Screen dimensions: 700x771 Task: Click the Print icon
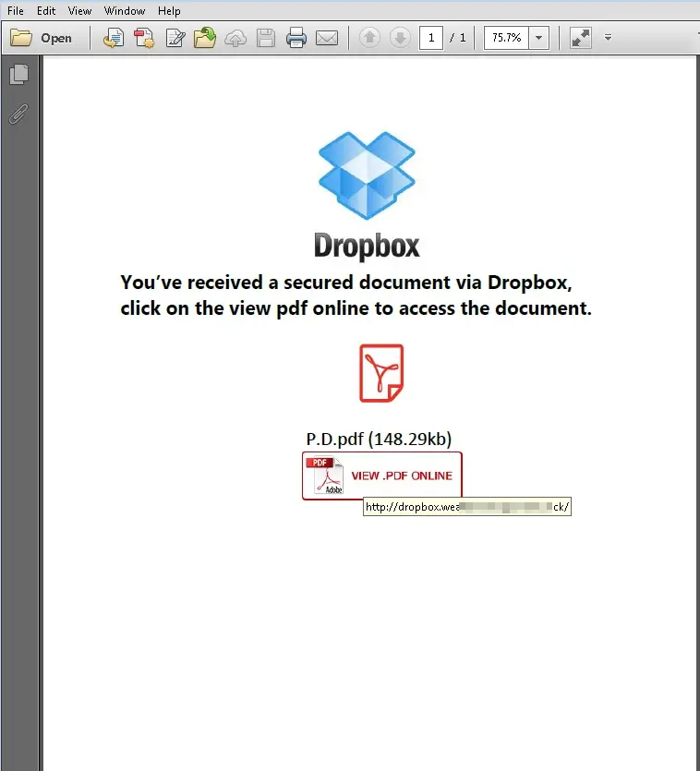(296, 38)
